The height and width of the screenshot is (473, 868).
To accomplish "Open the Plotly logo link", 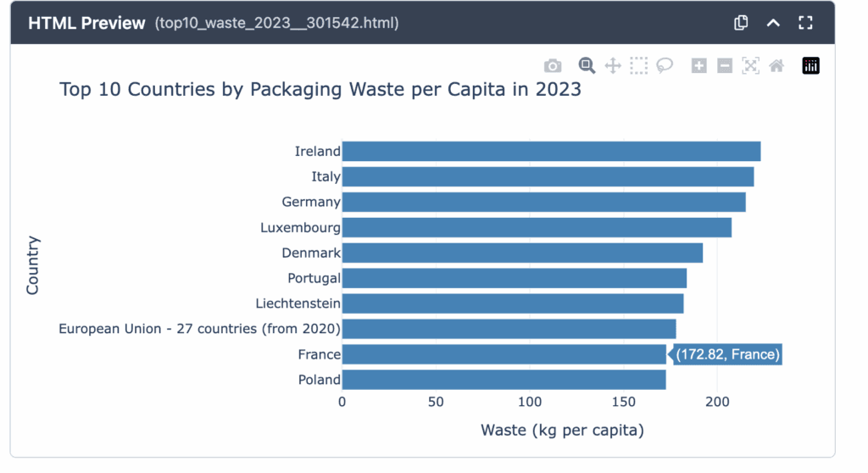I will (x=810, y=66).
